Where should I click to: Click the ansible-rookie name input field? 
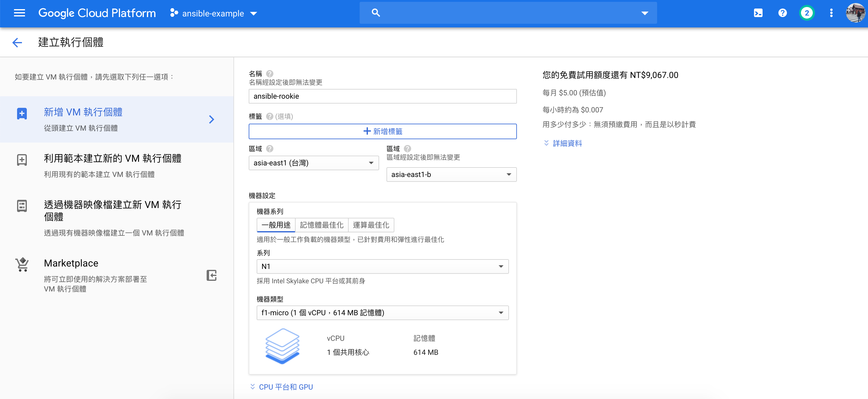[382, 96]
